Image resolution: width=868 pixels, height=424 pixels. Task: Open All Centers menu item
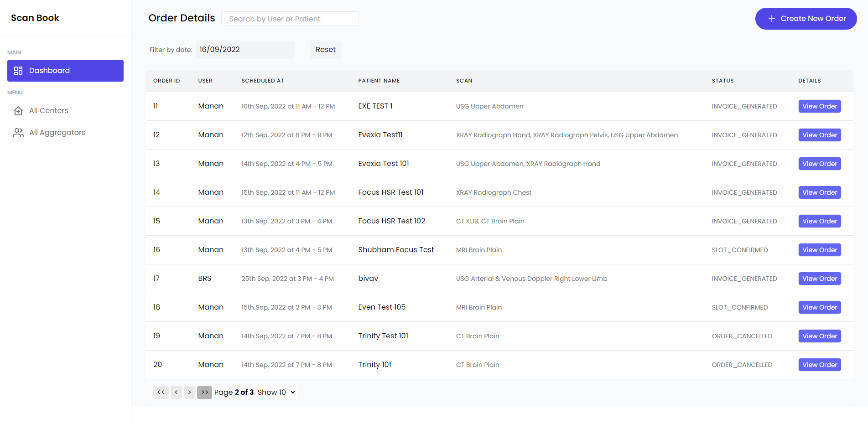click(65, 111)
